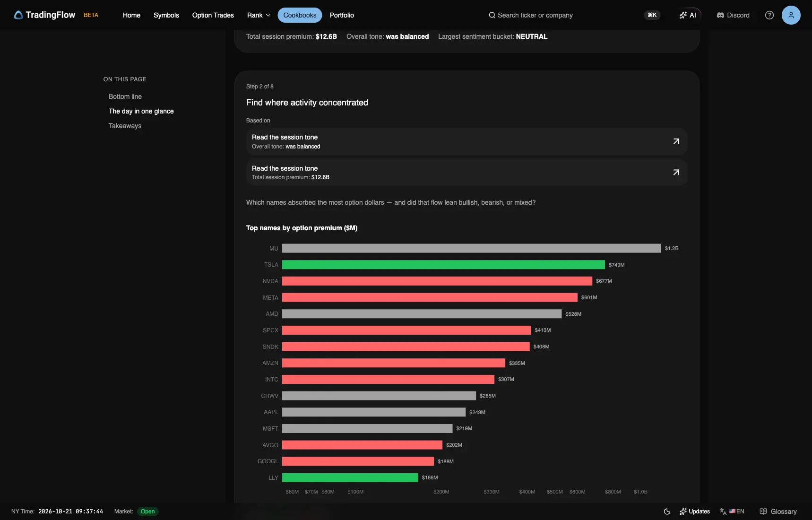Click the $219M value for MSFT

tap(464, 428)
